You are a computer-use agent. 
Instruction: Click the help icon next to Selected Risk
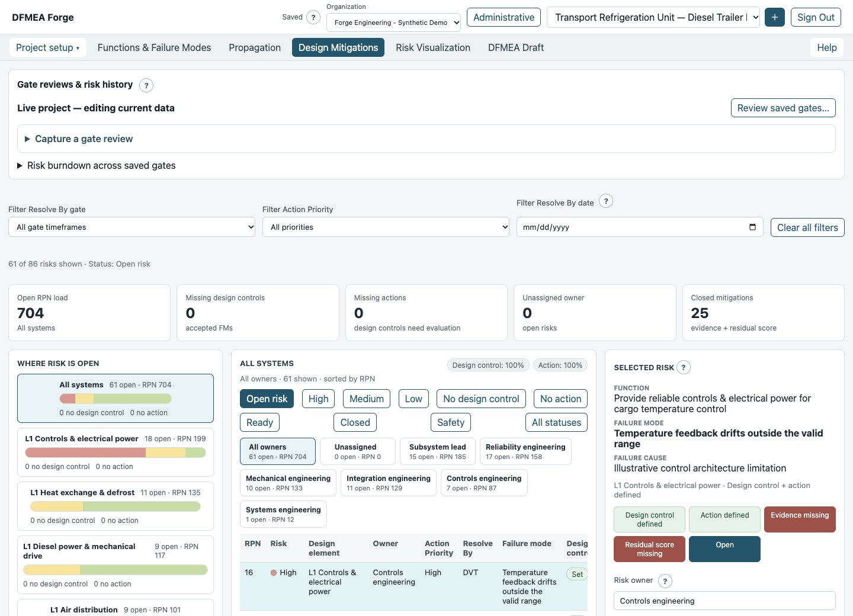pyautogui.click(x=684, y=368)
